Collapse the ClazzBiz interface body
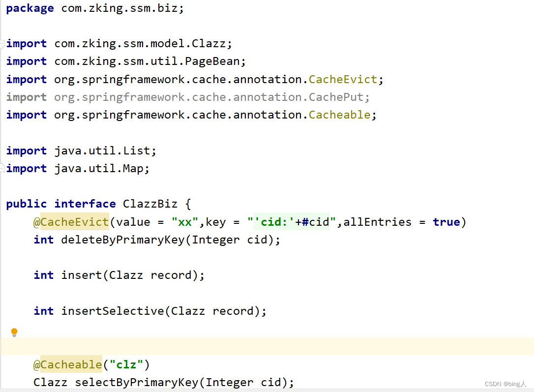The height and width of the screenshot is (392, 534). (2, 204)
